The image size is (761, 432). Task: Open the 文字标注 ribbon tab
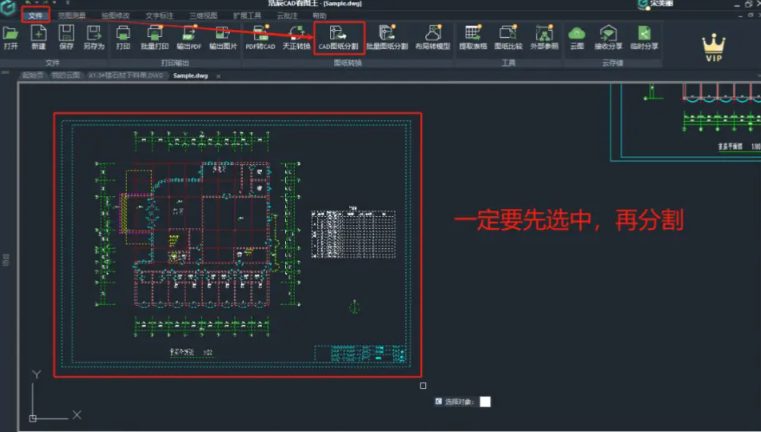point(159,16)
